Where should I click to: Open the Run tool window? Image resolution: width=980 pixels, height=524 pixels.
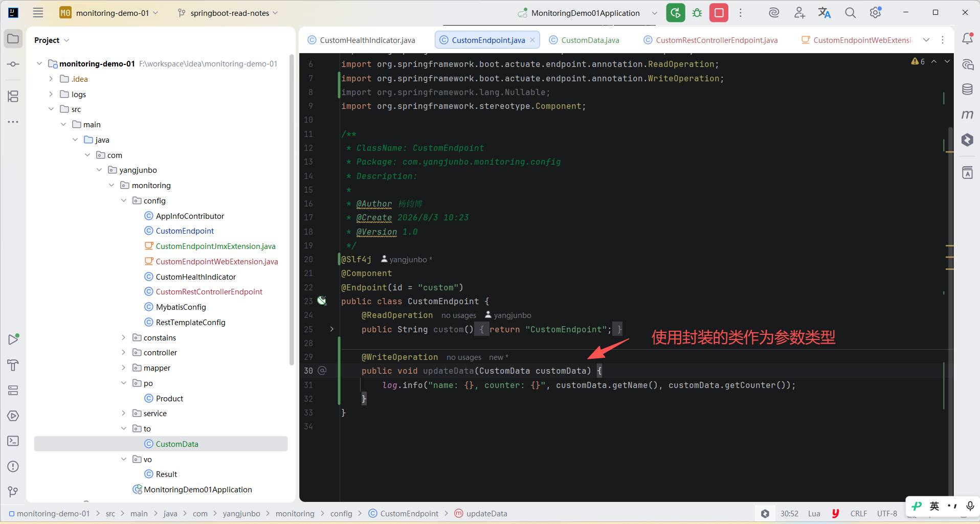pyautogui.click(x=13, y=339)
